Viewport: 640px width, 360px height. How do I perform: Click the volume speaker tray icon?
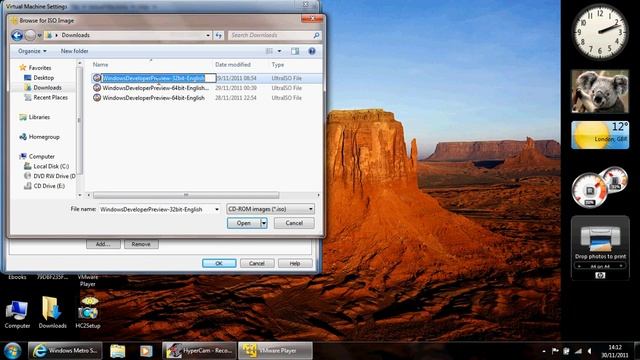[589, 351]
